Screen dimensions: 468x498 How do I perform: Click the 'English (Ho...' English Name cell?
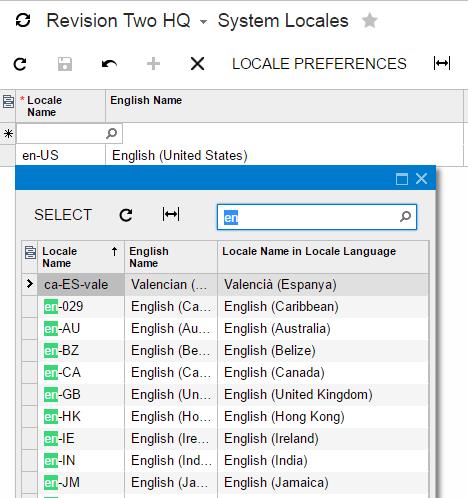[171, 417]
